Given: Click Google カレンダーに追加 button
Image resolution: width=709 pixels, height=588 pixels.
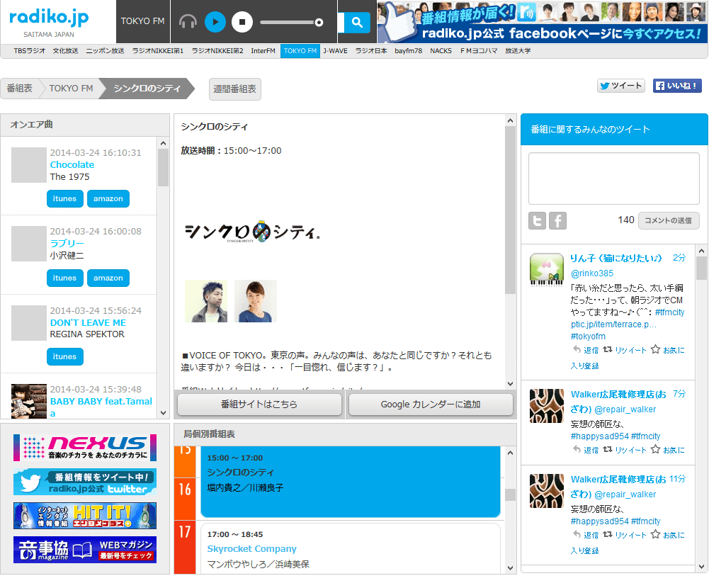Looking at the screenshot, I should pyautogui.click(x=431, y=405).
